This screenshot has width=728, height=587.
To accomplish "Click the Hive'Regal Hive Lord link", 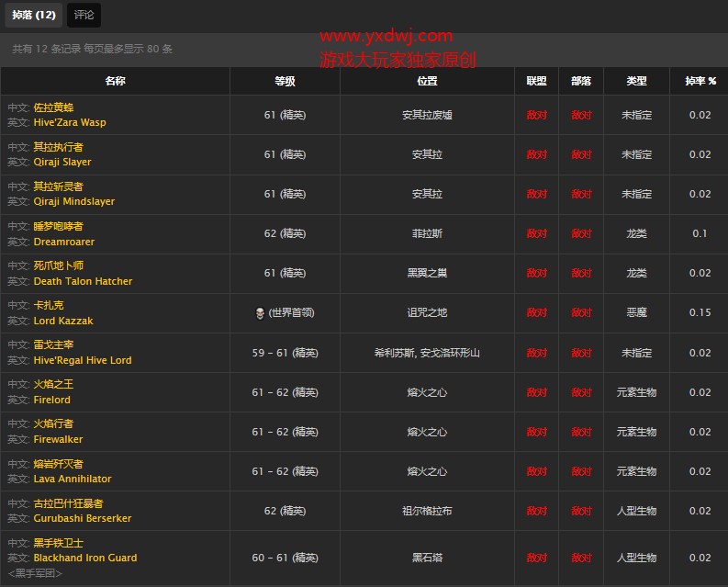I will tap(83, 360).
